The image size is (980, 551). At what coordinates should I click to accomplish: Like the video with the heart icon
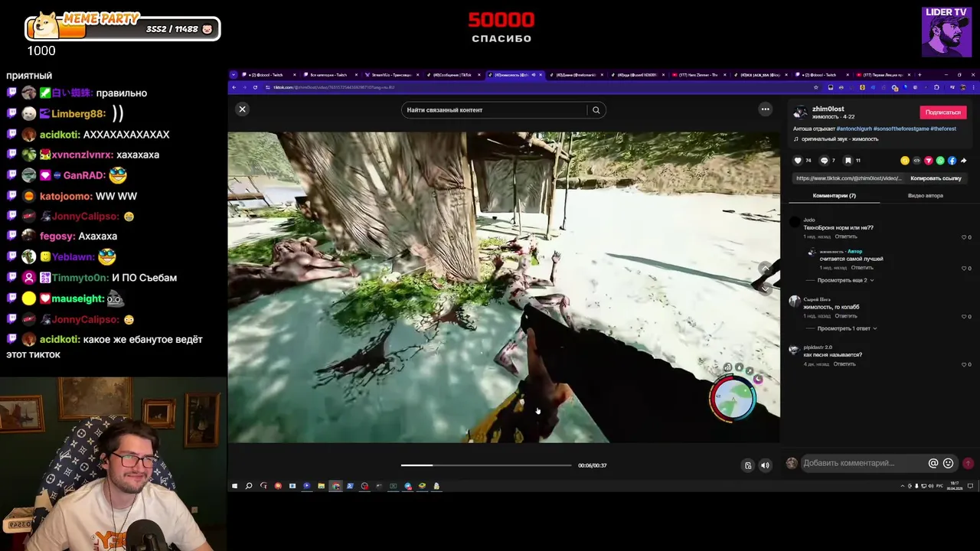point(798,161)
